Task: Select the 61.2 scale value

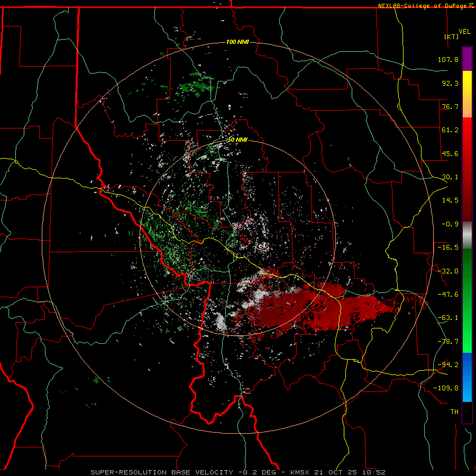Action: pos(450,130)
